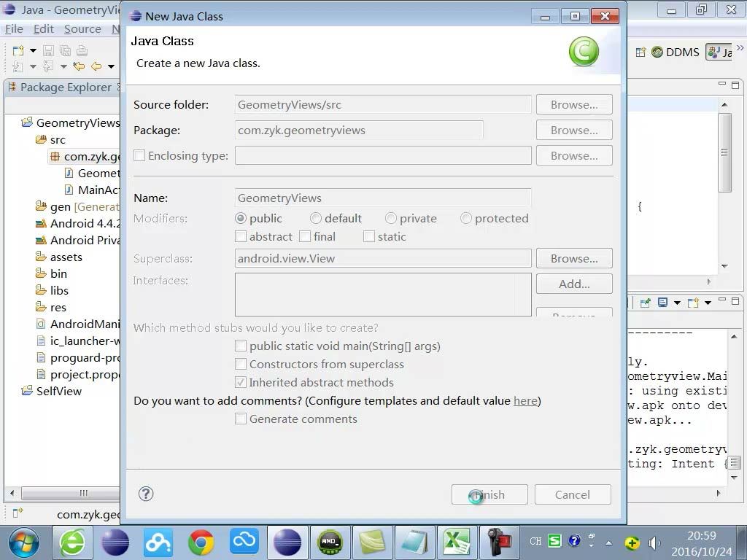Click the Superclass input field
This screenshot has width=747, height=560.
pos(383,259)
